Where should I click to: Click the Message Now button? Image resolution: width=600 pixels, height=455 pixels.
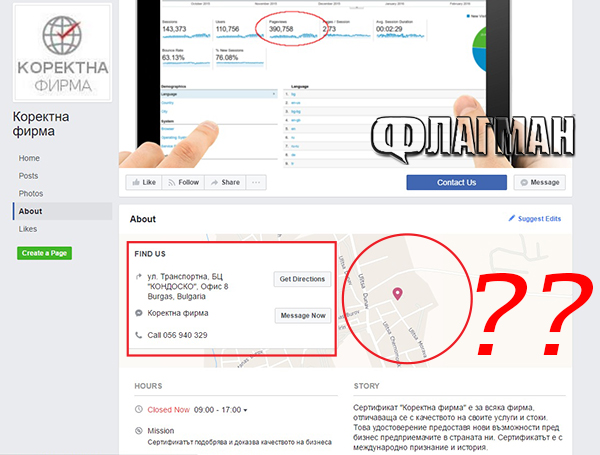click(303, 316)
